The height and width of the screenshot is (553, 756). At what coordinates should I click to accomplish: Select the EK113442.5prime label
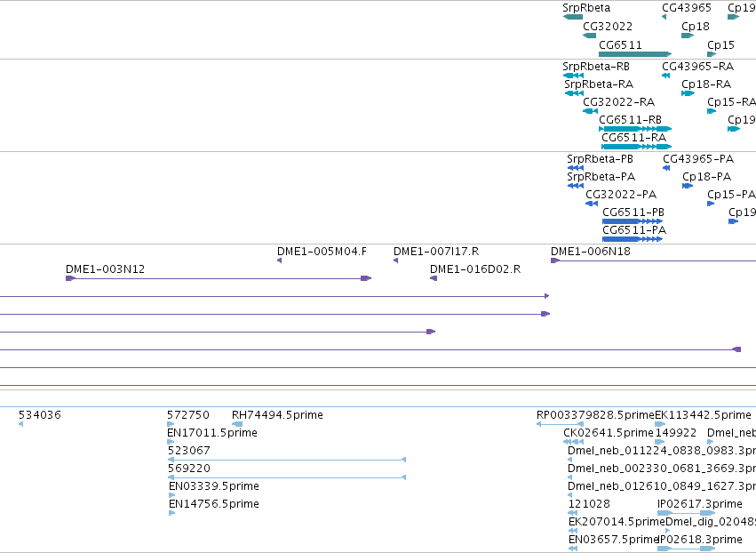[x=703, y=415]
